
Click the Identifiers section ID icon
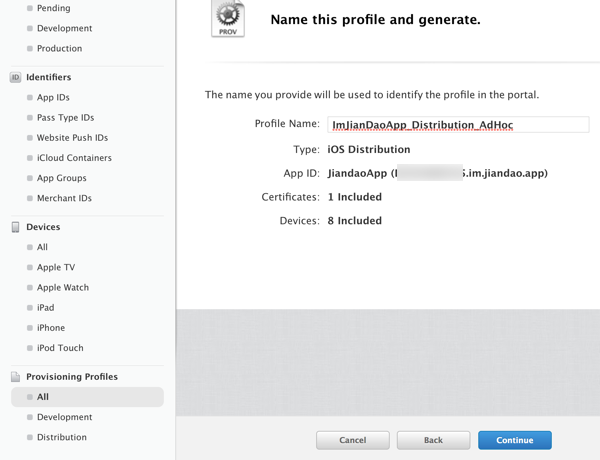click(x=15, y=77)
